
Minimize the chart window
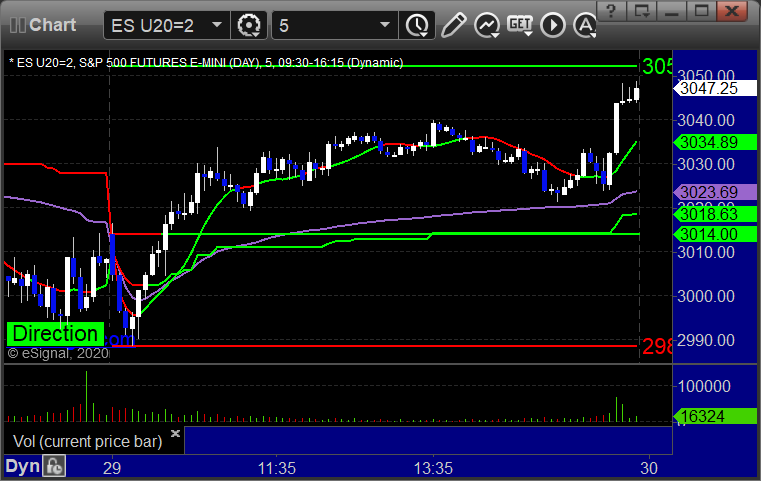point(672,11)
